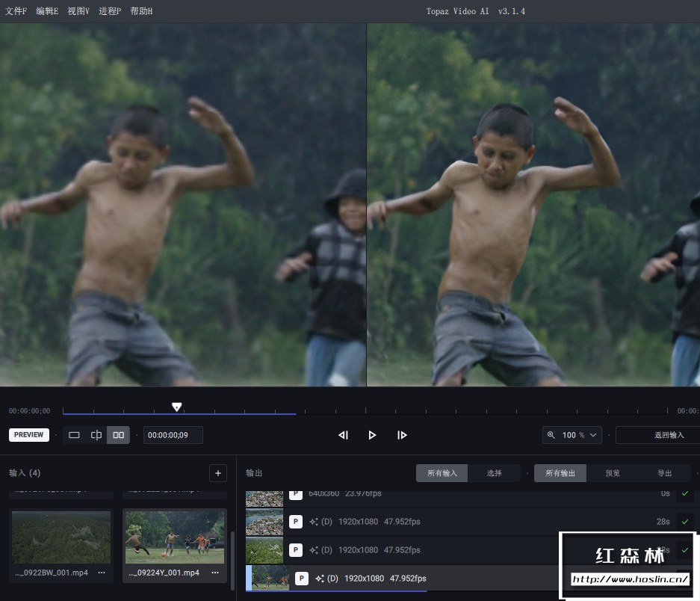Click the PREVIEW button

[x=29, y=435]
